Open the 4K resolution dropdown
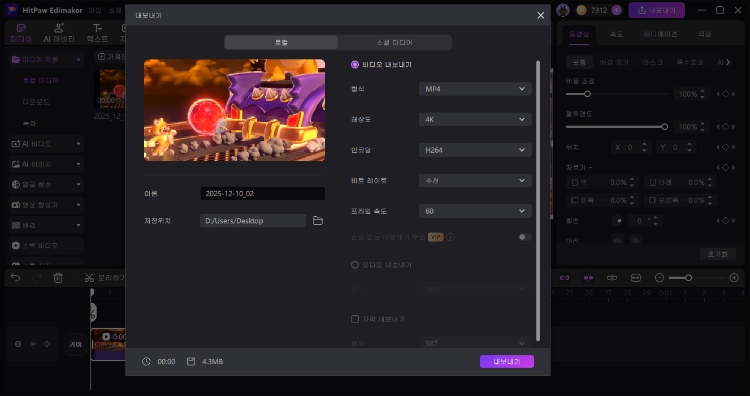 (475, 120)
